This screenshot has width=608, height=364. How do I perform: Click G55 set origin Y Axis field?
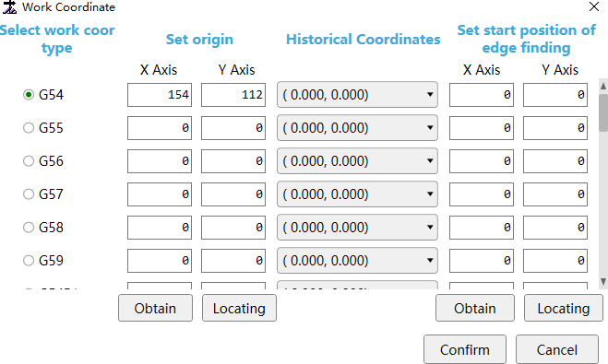pos(233,128)
